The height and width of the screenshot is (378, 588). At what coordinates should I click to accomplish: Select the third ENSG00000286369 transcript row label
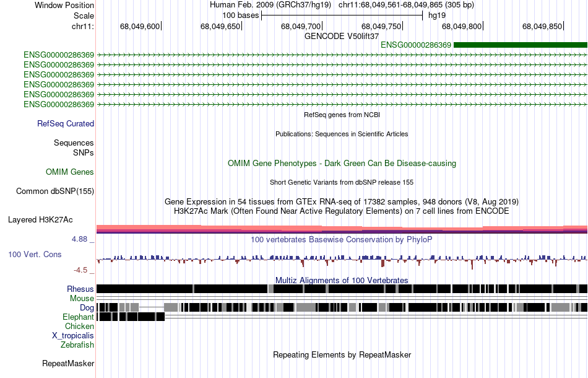coord(59,75)
